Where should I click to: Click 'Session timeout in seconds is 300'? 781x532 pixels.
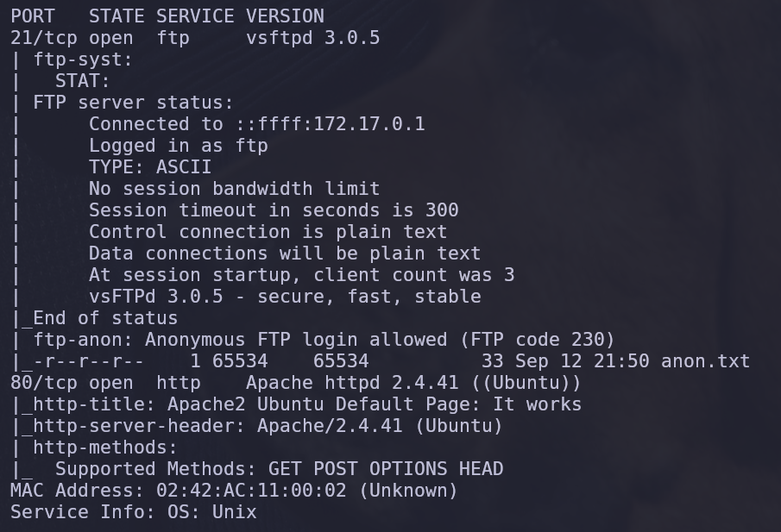click(274, 210)
